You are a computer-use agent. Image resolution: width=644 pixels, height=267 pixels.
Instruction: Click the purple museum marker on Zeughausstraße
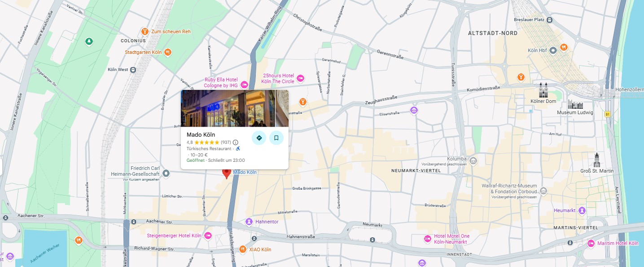(x=414, y=110)
